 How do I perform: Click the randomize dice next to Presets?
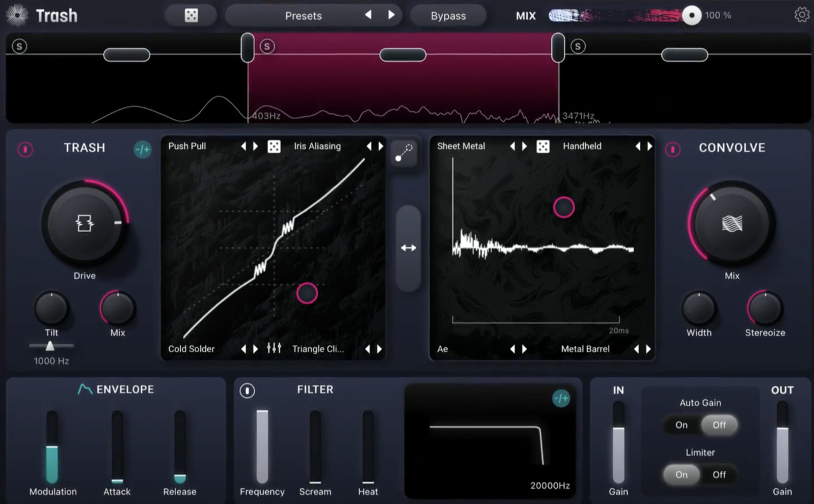[x=191, y=16]
